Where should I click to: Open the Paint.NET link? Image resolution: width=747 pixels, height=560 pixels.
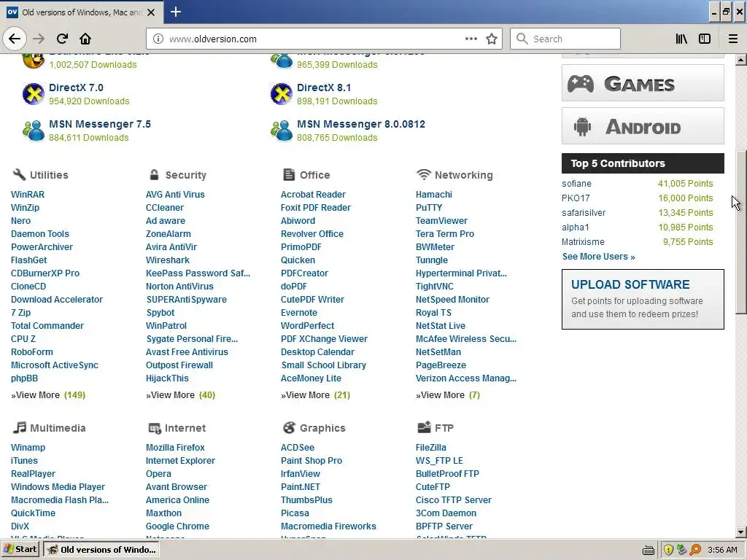[300, 487]
